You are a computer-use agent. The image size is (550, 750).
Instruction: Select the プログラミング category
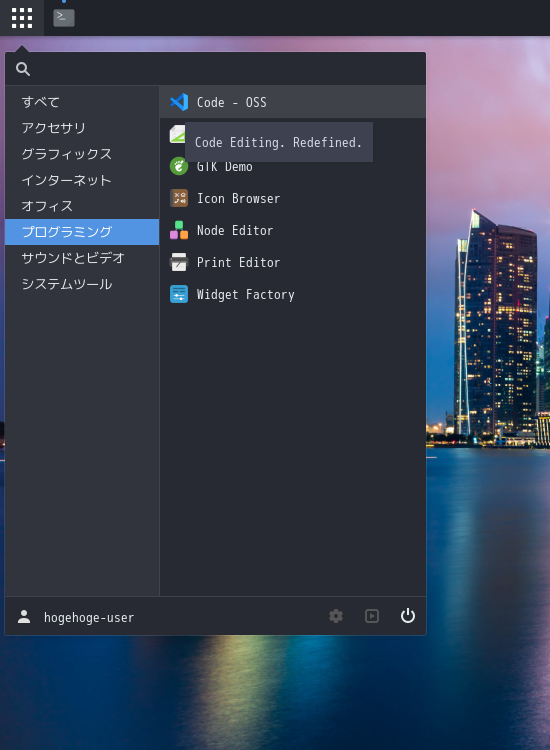click(82, 232)
